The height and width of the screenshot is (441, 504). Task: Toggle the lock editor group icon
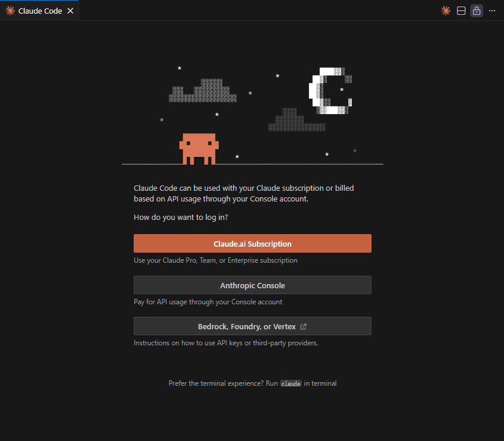click(476, 11)
